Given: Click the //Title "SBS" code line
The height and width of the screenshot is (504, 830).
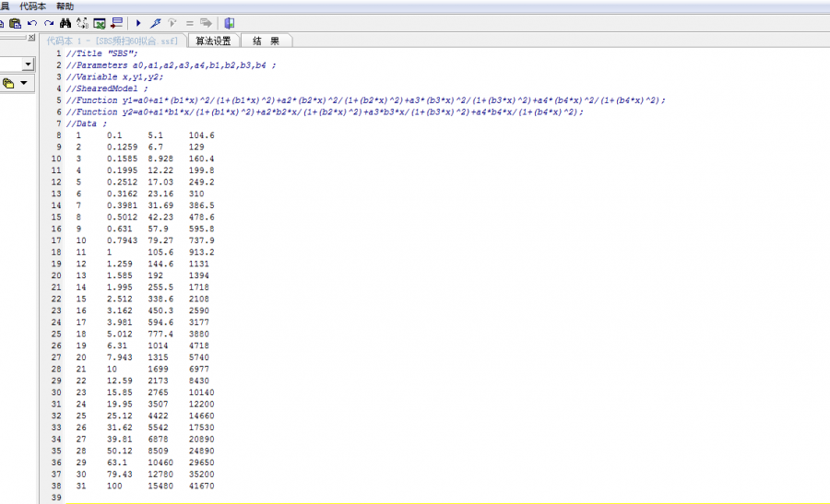Looking at the screenshot, I should 101,53.
